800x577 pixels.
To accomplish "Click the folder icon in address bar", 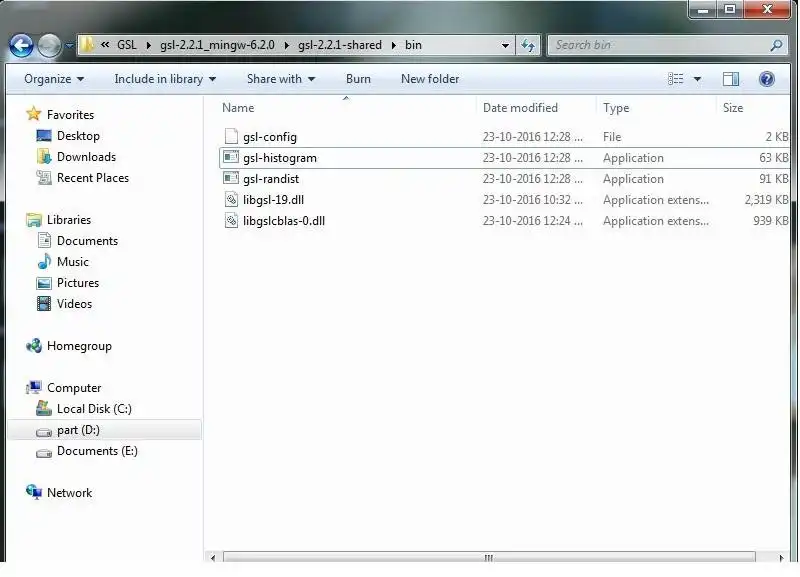I will pyautogui.click(x=87, y=45).
